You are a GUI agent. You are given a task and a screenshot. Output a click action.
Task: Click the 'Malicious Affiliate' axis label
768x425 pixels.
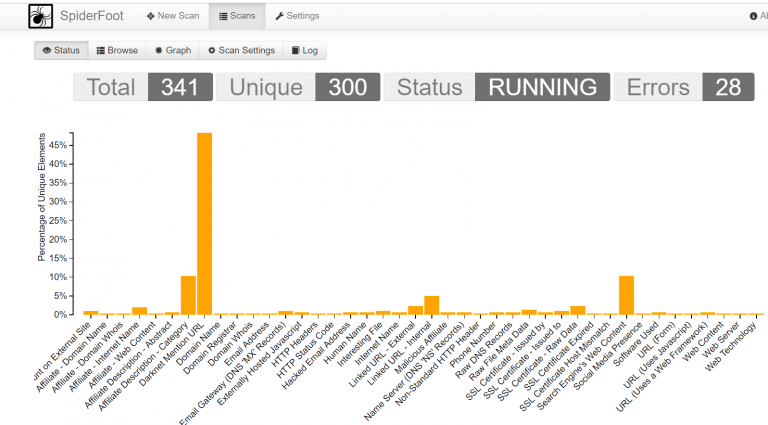(x=421, y=348)
